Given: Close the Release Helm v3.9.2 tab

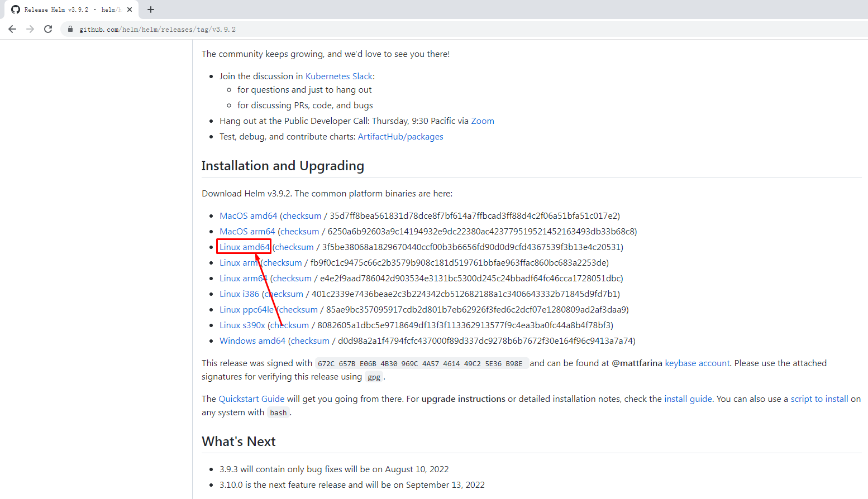Looking at the screenshot, I should [130, 9].
